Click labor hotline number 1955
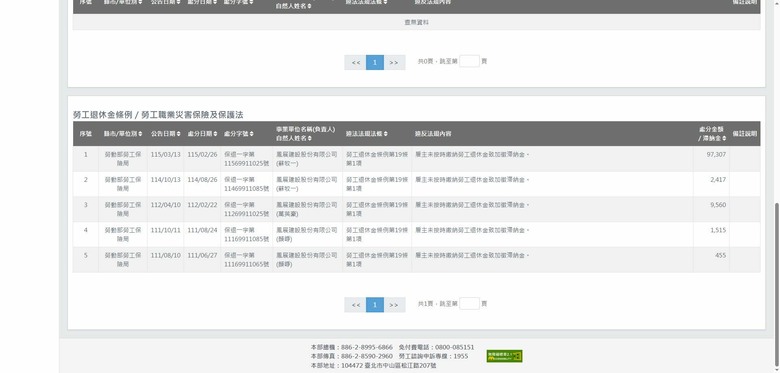The width and height of the screenshot is (780, 373). [461, 357]
